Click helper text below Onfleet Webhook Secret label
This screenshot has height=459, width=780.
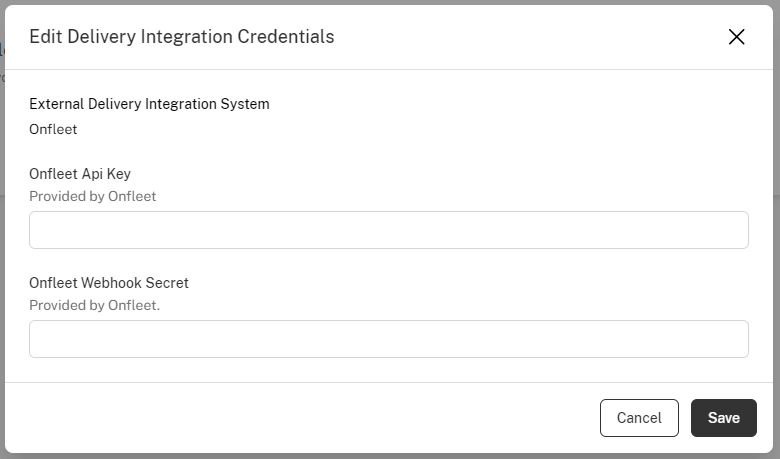[x=94, y=305]
